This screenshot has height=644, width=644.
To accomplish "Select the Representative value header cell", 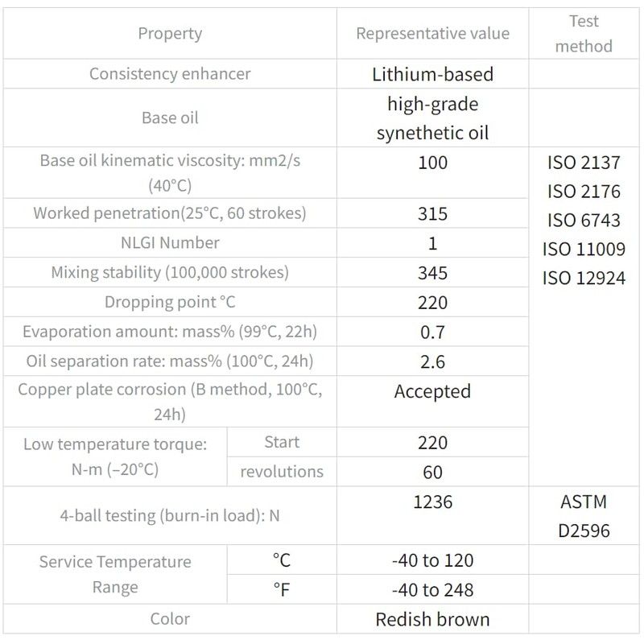I will coord(432,34).
